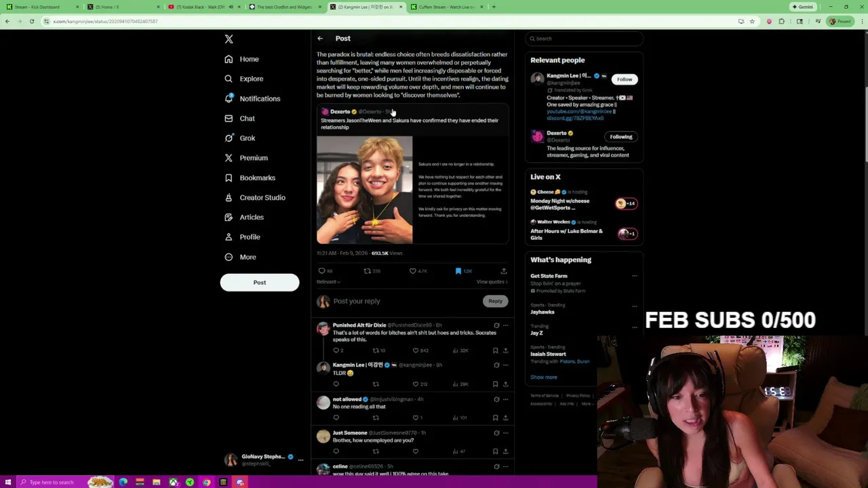Like the Punished Alt für Dixie reply

click(x=416, y=350)
